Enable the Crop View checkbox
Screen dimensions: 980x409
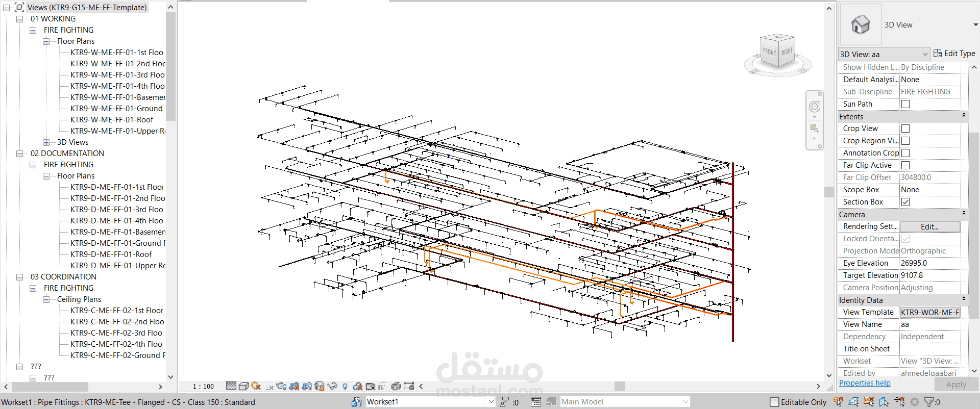click(905, 129)
